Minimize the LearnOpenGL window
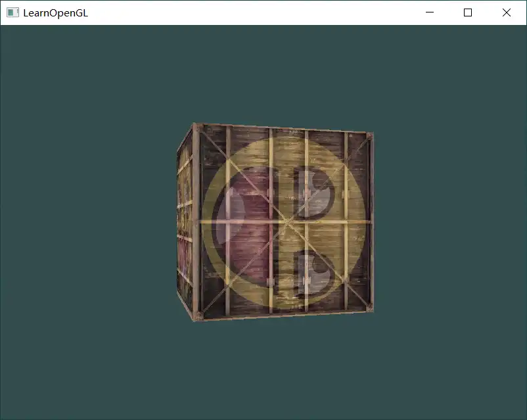The height and width of the screenshot is (420, 527). coord(430,12)
